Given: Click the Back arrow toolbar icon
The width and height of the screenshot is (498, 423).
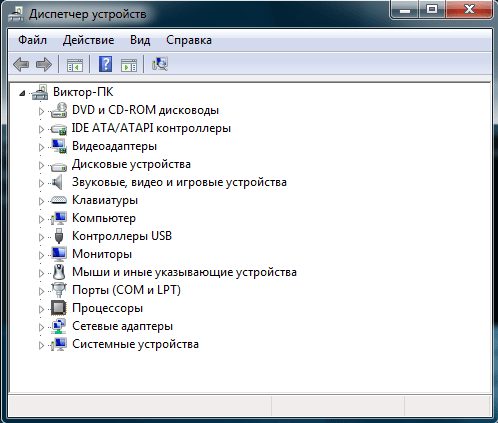Looking at the screenshot, I should point(21,64).
